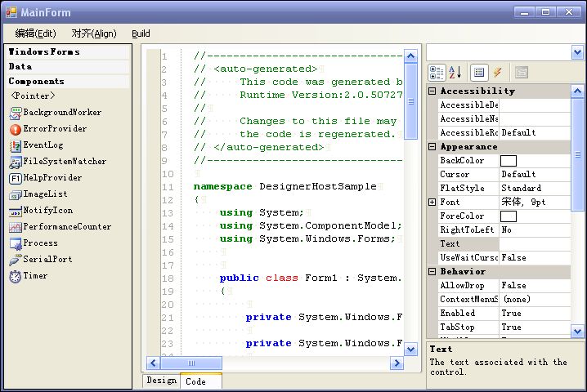
Task: Collapse the Appearance property category
Action: point(432,147)
